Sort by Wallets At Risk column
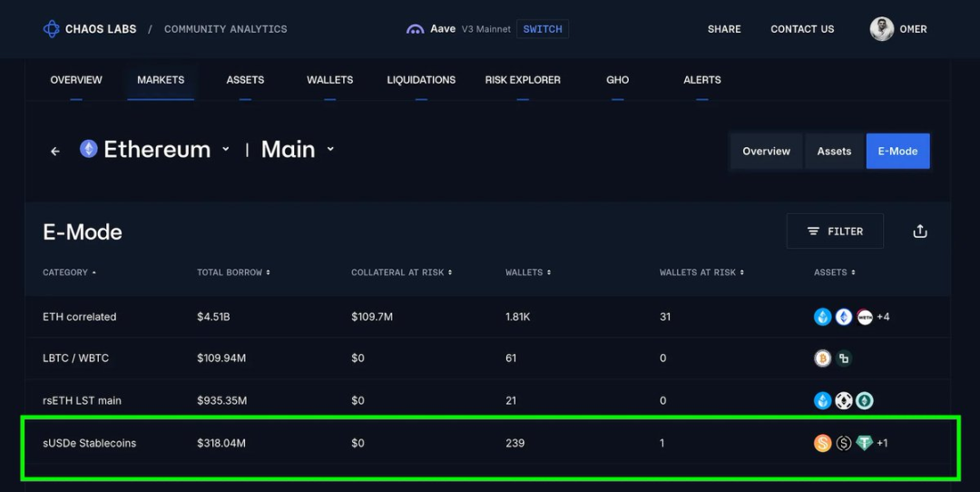Viewport: 980px width, 492px height. click(701, 272)
